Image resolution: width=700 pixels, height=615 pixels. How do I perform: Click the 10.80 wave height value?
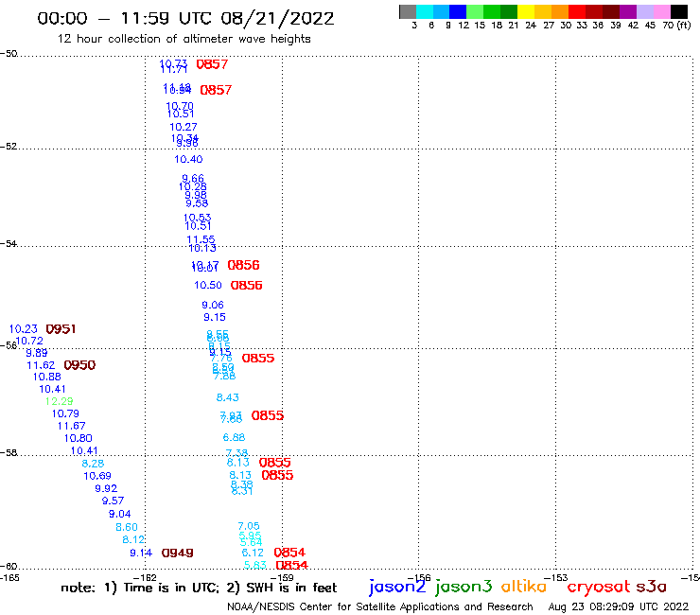(x=79, y=438)
